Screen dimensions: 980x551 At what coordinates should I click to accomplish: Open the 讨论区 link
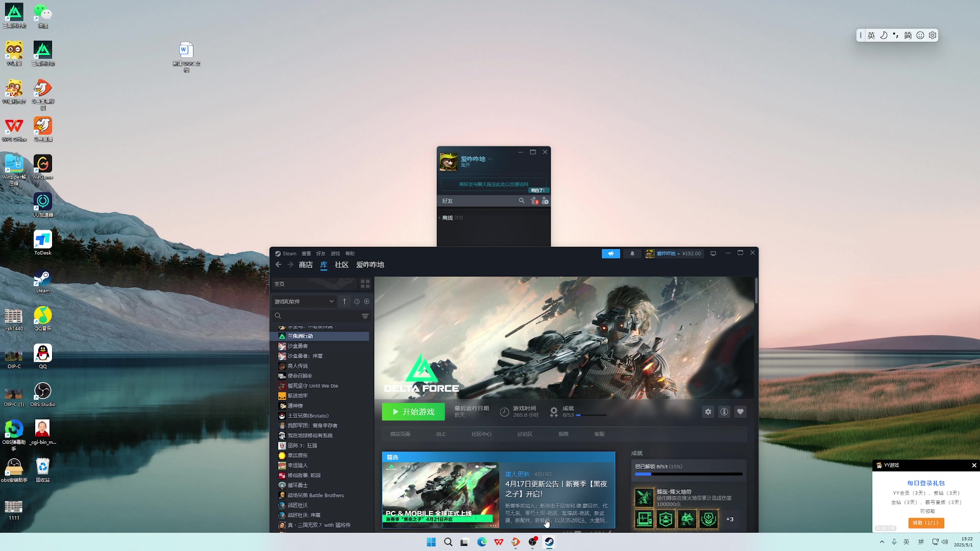pyautogui.click(x=525, y=434)
